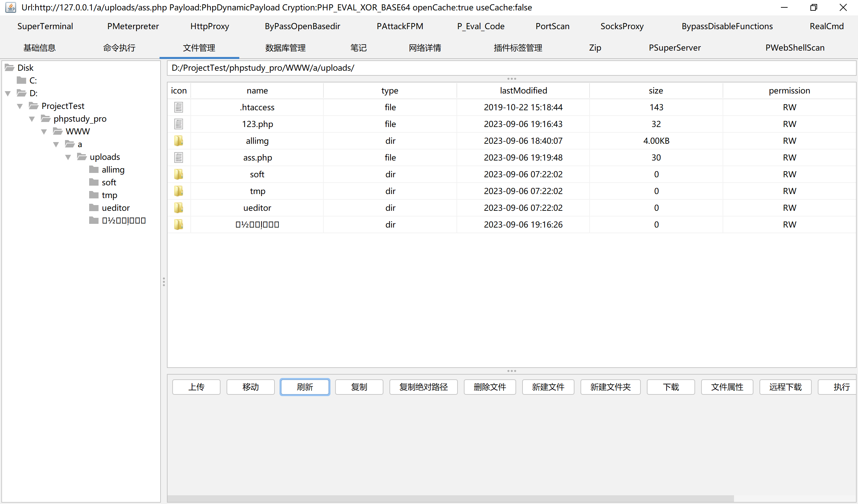The height and width of the screenshot is (504, 858).
Task: Click the tmp folder icon in tree
Action: 94,195
